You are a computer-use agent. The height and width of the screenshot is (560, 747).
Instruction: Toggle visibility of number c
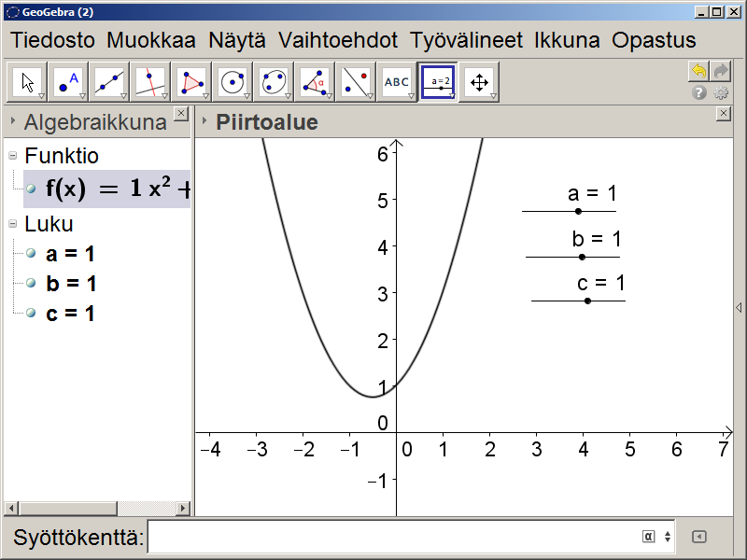(x=31, y=313)
